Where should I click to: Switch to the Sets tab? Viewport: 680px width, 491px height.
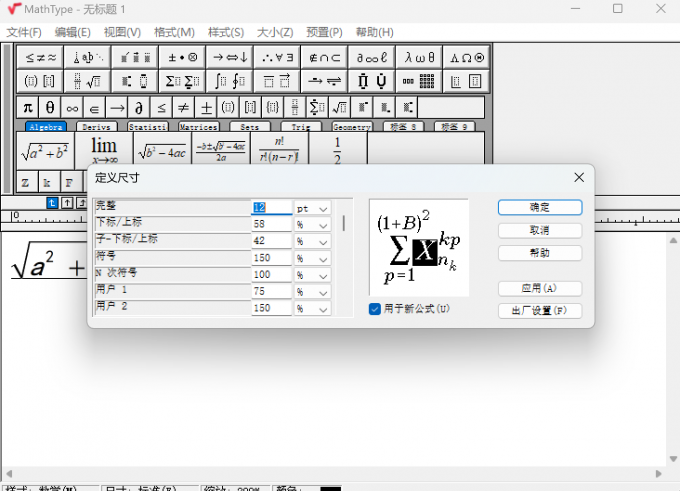coord(250,127)
